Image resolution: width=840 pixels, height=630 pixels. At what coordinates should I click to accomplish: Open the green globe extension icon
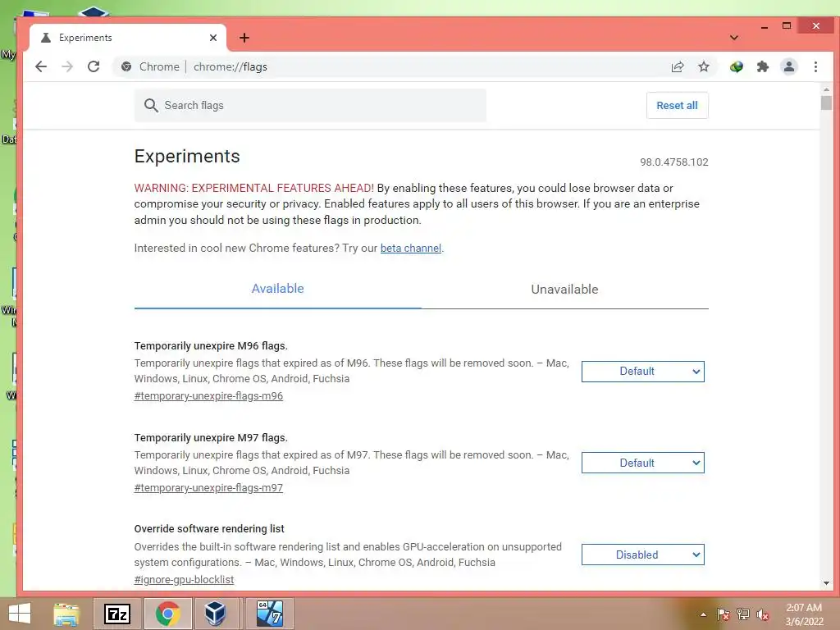coord(736,66)
